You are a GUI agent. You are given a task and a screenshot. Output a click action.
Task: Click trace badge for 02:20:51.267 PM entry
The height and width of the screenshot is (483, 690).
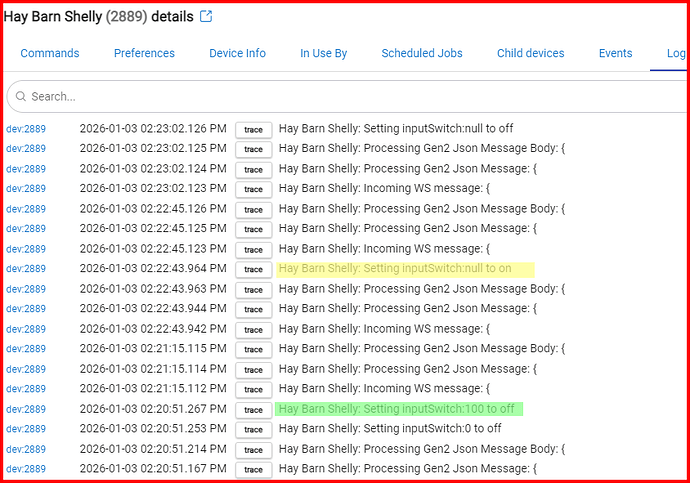[253, 410]
